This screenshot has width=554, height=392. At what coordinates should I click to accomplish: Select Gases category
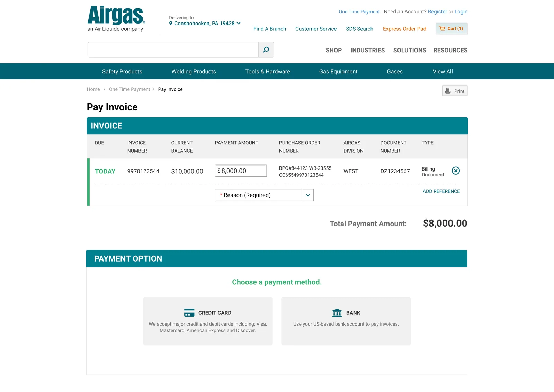(395, 71)
